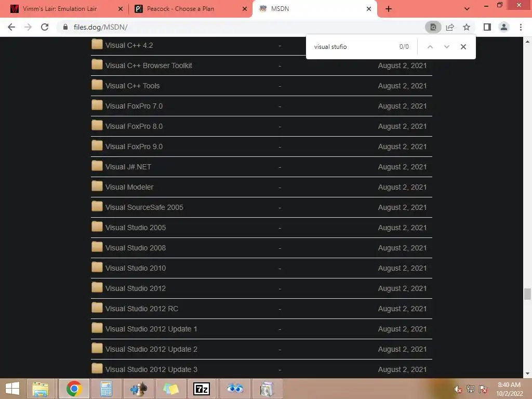Open the taskbar clock showing 8:40 AM
The image size is (532, 399).
509,389
